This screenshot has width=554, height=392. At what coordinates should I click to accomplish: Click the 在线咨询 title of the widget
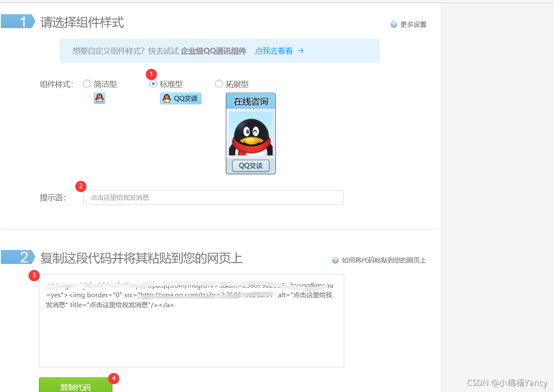(251, 102)
